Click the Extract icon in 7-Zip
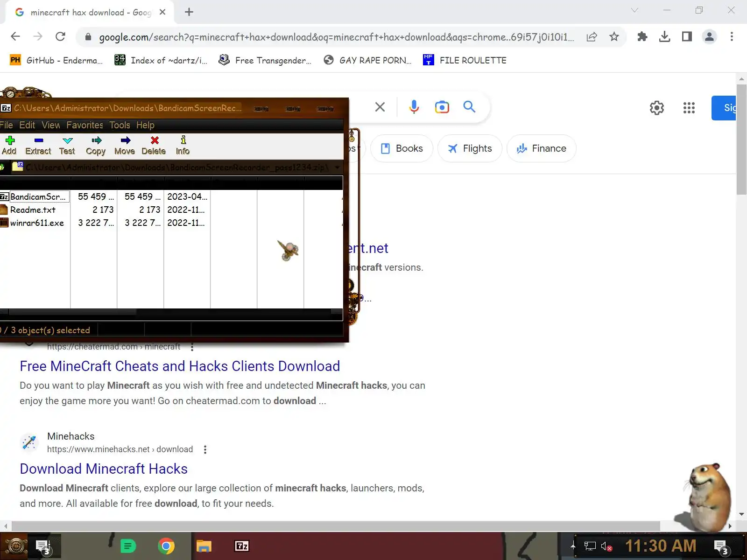The width and height of the screenshot is (747, 560). point(38,145)
